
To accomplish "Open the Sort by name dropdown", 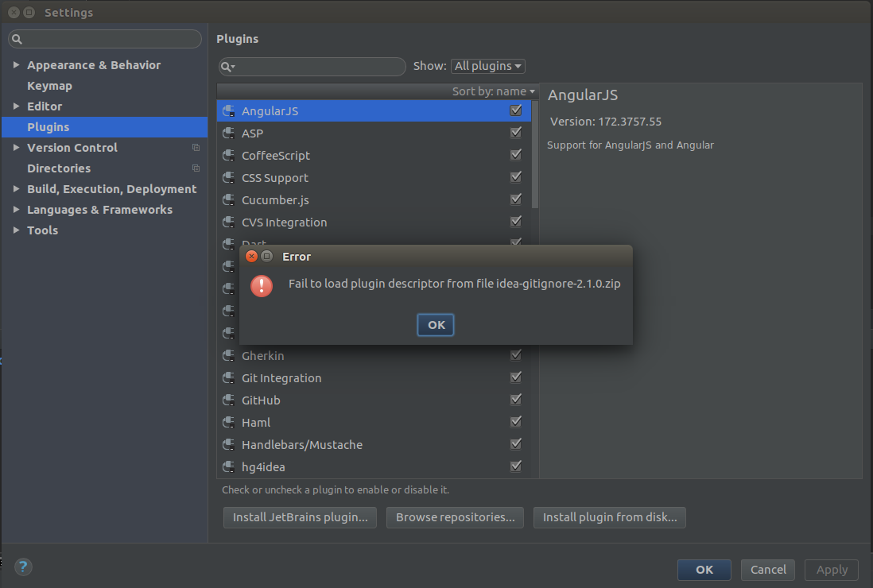I will [x=493, y=91].
